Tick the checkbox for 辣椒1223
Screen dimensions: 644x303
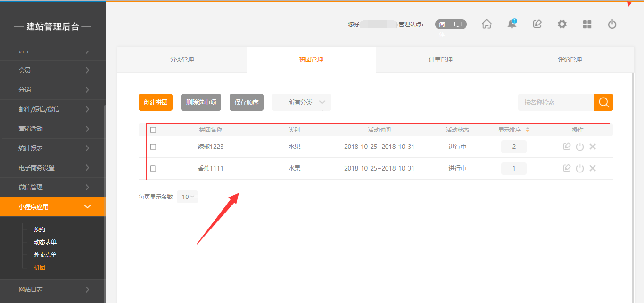click(x=153, y=147)
